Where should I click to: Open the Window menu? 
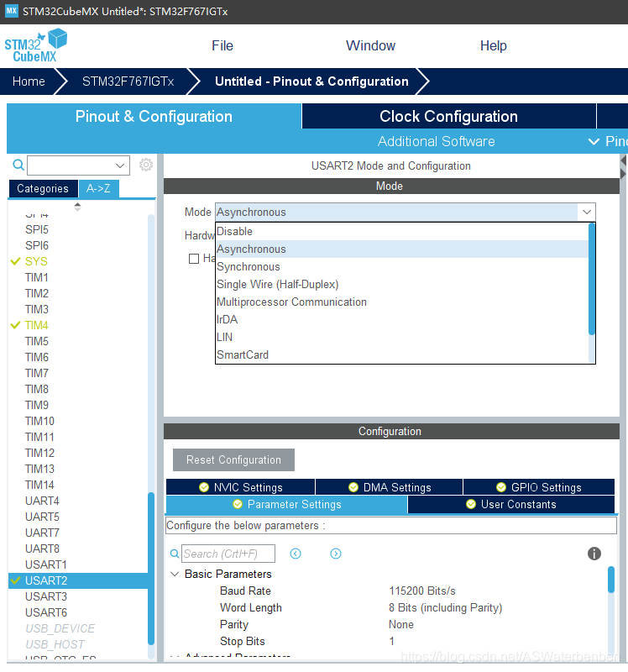click(370, 45)
